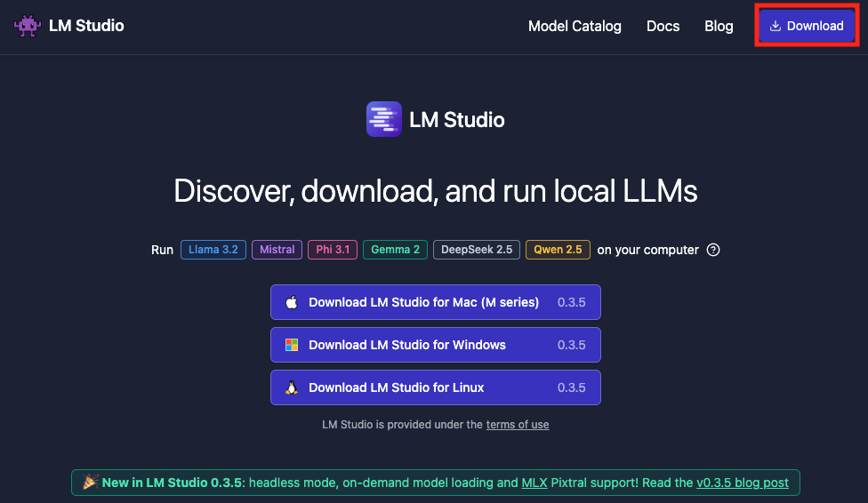868x503 pixels.
Task: Select the Mistral model tag
Action: click(277, 250)
